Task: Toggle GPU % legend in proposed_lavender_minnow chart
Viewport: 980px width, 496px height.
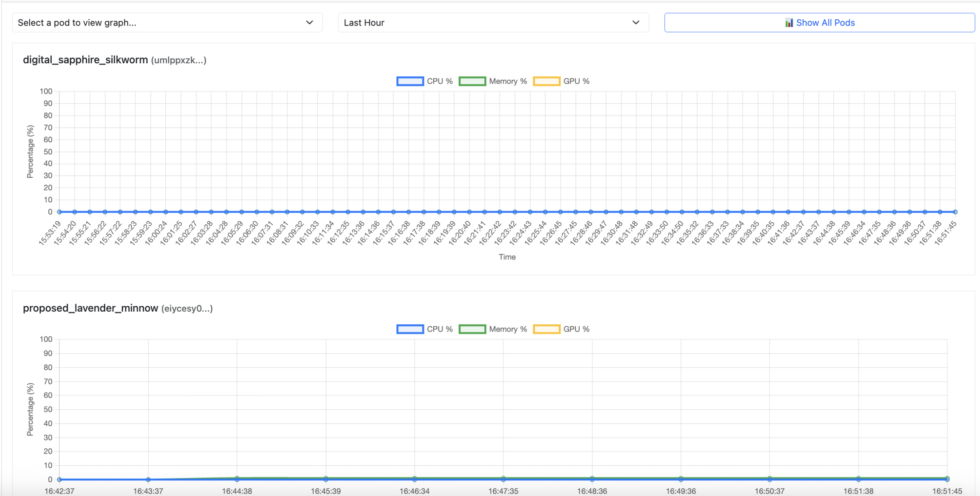Action: point(576,329)
